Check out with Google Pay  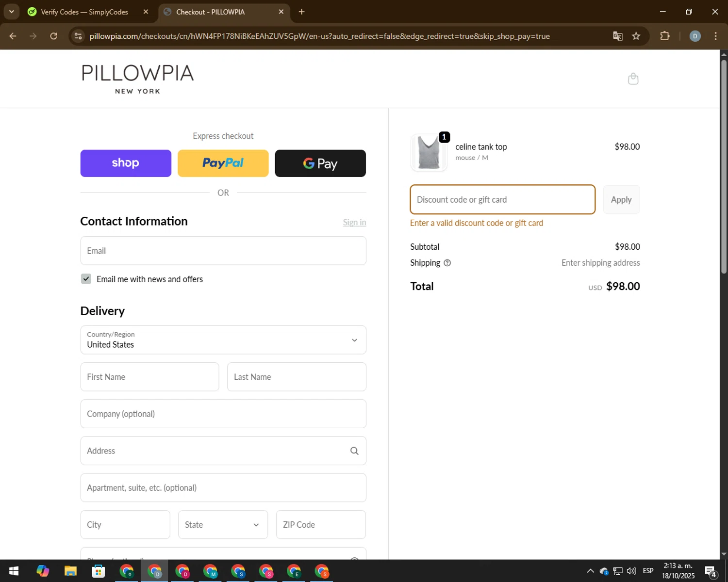click(320, 163)
